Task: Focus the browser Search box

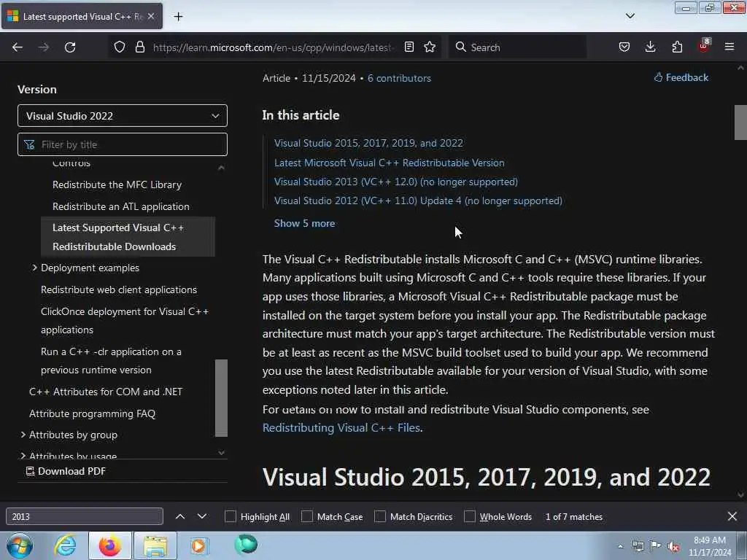Action: click(x=518, y=47)
